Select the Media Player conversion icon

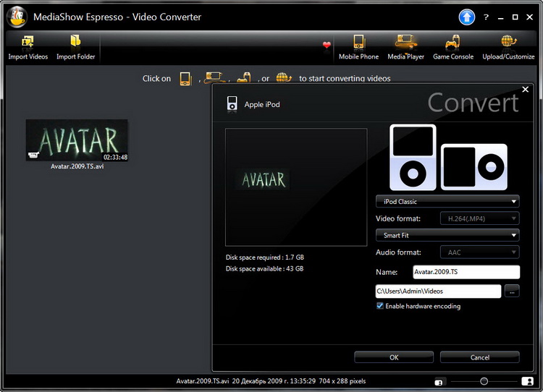(405, 42)
